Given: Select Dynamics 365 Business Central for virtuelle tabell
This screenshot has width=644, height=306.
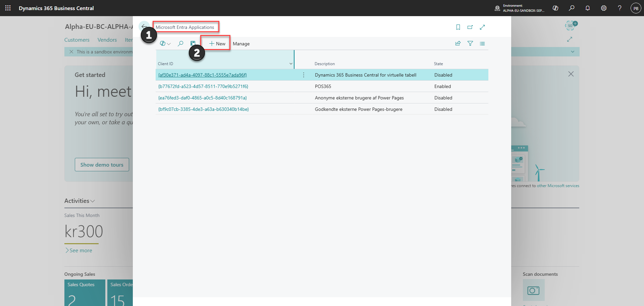Looking at the screenshot, I should coord(366,75).
